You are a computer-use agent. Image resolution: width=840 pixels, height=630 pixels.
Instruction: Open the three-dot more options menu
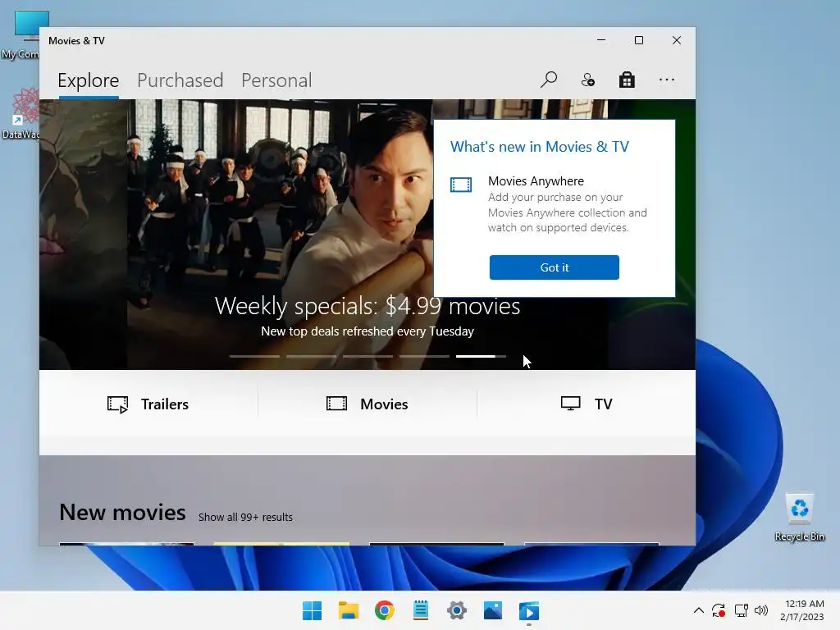(x=667, y=80)
